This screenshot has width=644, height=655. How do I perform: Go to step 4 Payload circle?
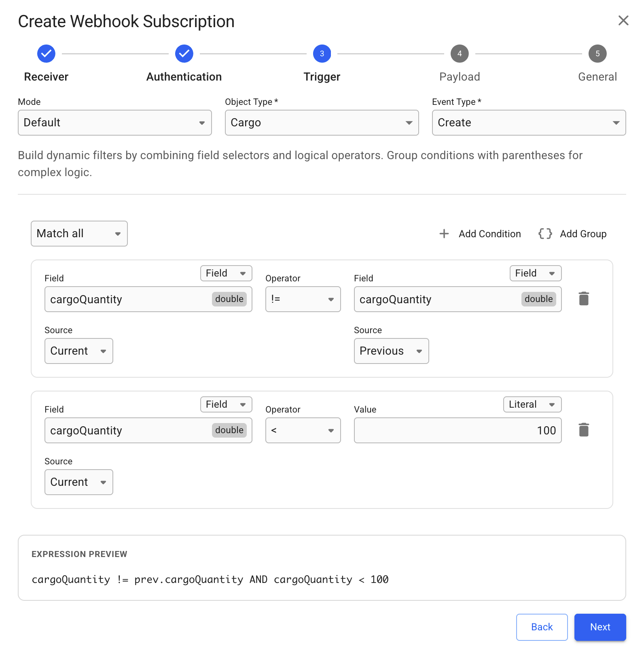460,54
